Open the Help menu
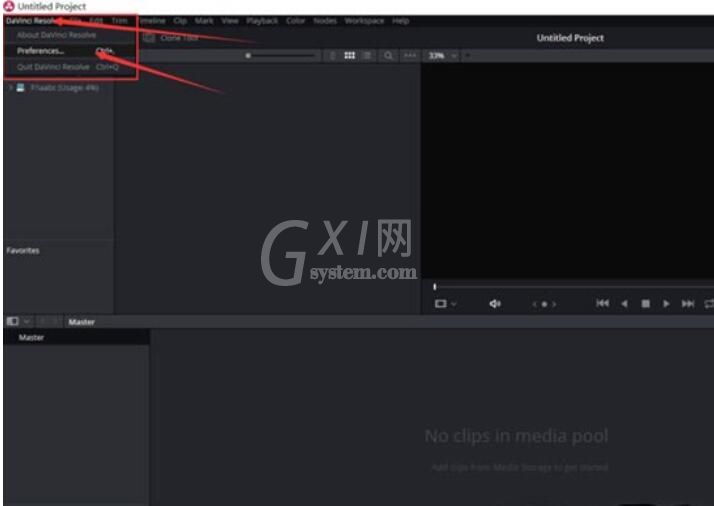The height and width of the screenshot is (506, 714). point(401,20)
